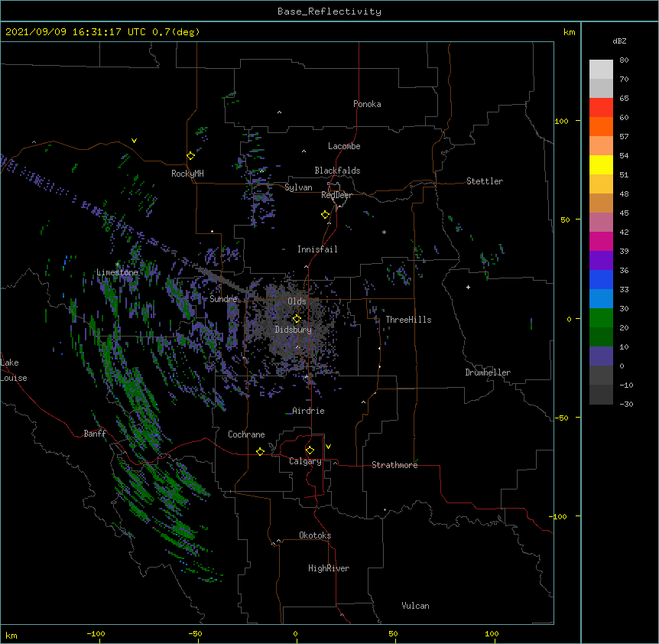Click the Cochrane town label
659x644 pixels.
[x=246, y=434]
